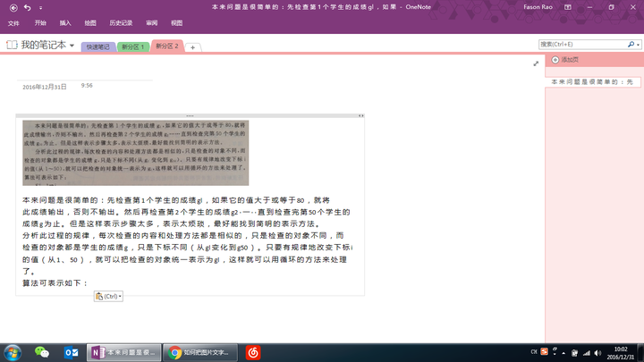
Task: Switch to Chrome window 如何把图片文字
Action: [200, 352]
